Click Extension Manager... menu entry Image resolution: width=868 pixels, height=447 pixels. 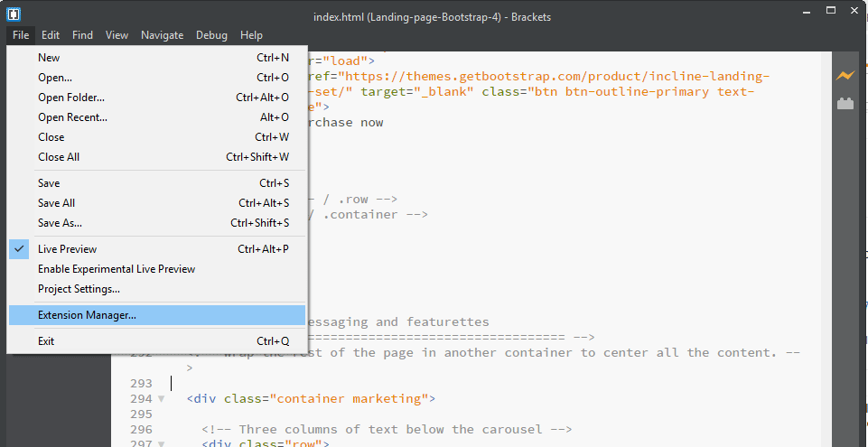[158, 315]
